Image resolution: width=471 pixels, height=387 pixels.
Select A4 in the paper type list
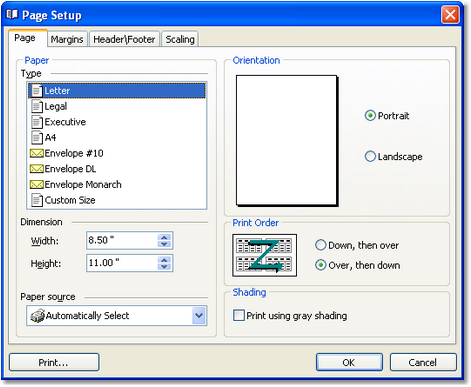click(117, 138)
